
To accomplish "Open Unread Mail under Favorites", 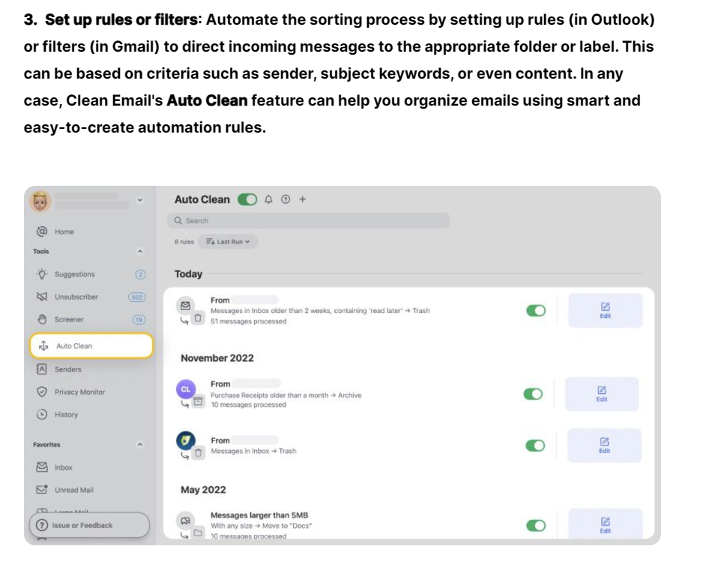I will [74, 491].
